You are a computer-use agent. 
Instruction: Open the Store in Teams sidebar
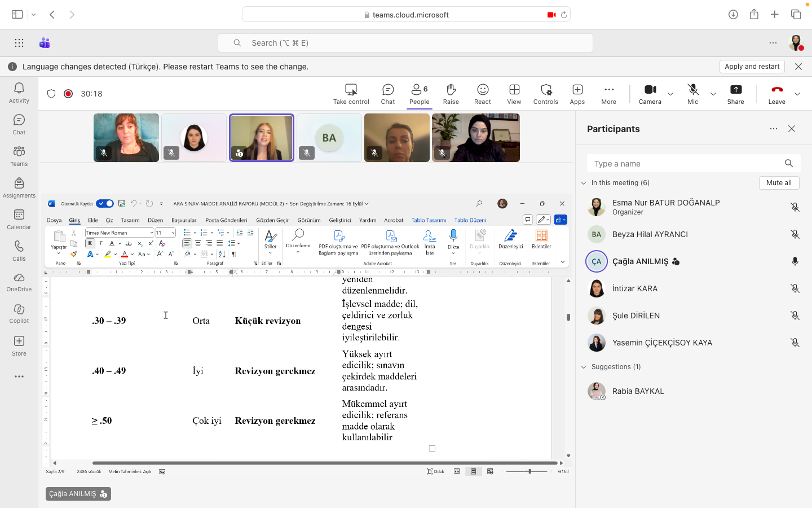coord(19,345)
